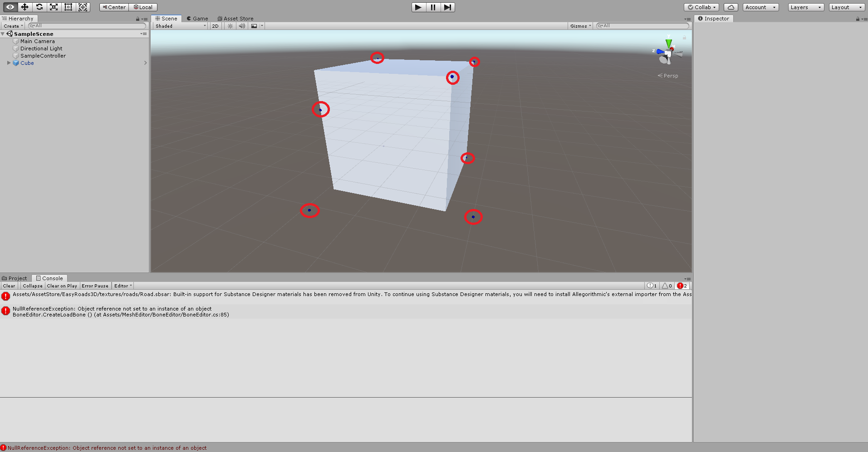868x452 pixels.
Task: Focus the Scene view search field
Action: pyautogui.click(x=642, y=26)
